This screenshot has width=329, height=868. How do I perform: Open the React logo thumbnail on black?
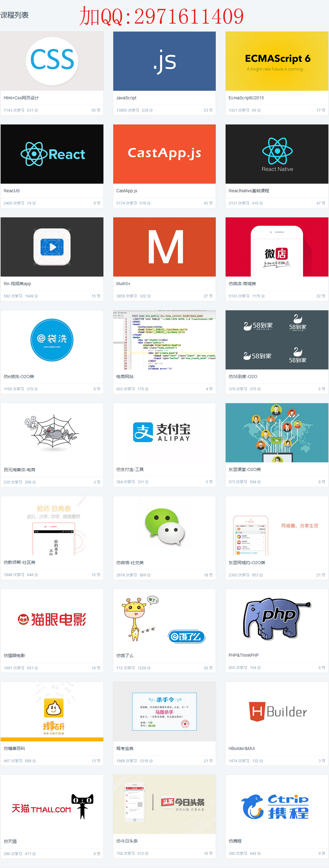[52, 154]
